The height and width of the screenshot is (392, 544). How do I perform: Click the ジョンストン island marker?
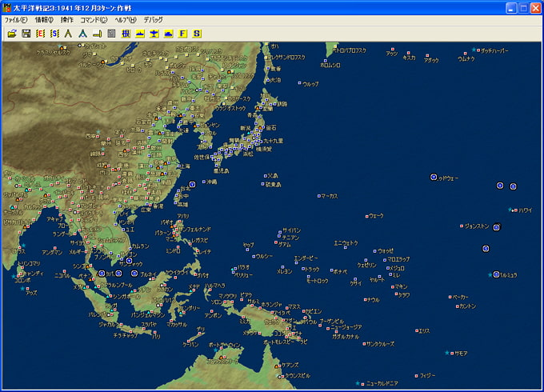tap(462, 226)
